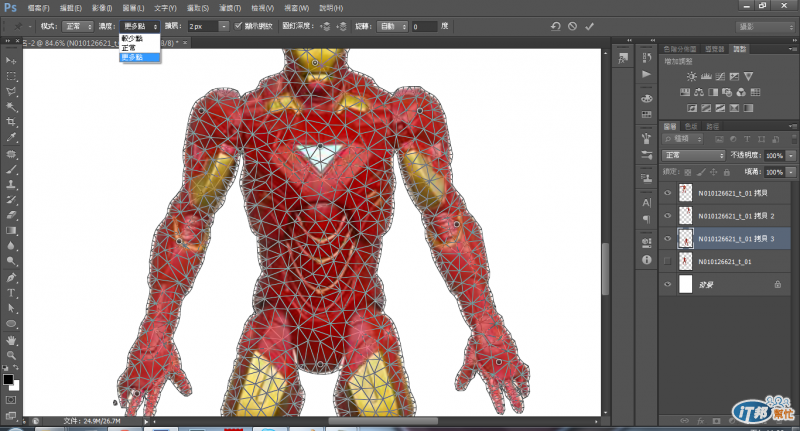Choose 更多點 highlighted density option

point(140,57)
